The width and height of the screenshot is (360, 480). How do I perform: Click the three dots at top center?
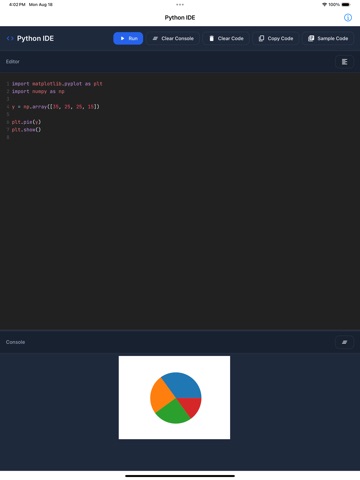tap(180, 5)
